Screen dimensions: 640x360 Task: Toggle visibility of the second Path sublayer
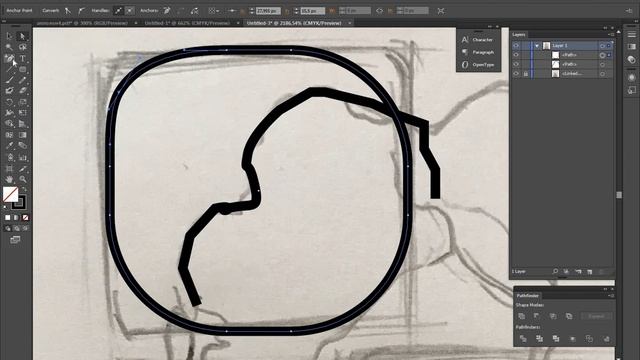pos(516,64)
